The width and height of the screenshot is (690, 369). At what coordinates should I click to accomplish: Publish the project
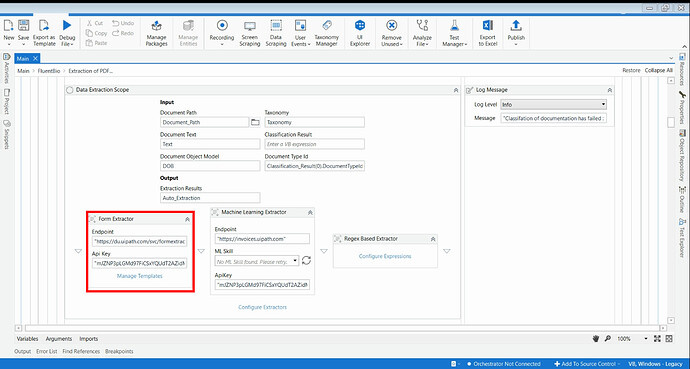[x=516, y=33]
